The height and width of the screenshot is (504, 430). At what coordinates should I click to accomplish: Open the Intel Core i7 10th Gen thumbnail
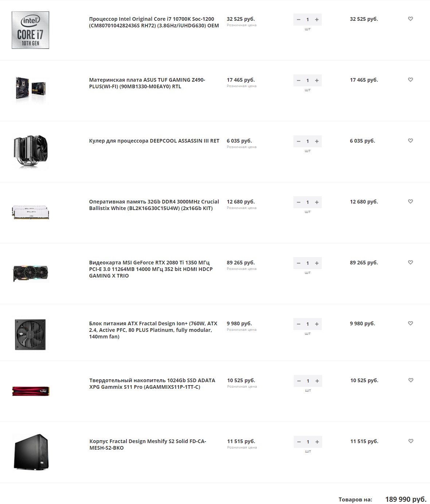coord(30,30)
